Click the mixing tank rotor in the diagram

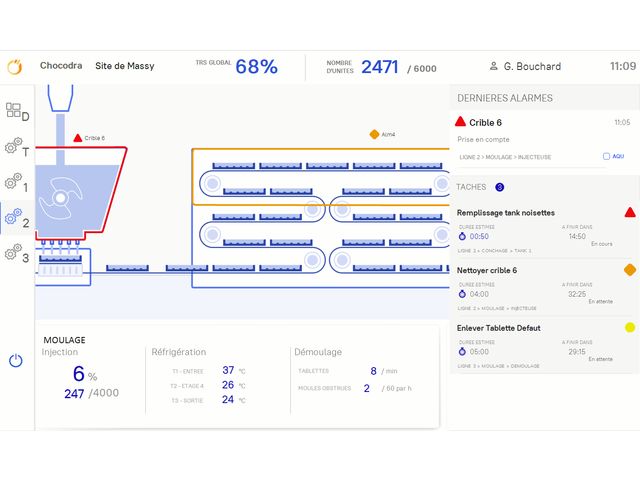click(63, 198)
